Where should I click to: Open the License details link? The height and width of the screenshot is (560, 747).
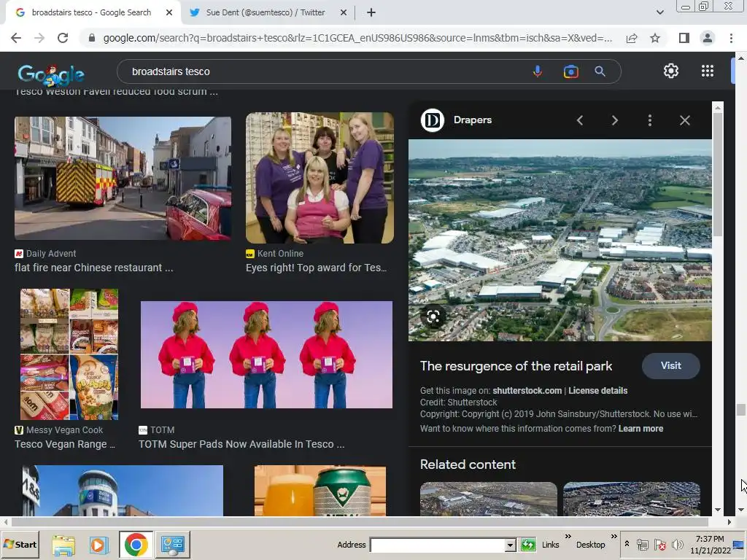pos(597,391)
